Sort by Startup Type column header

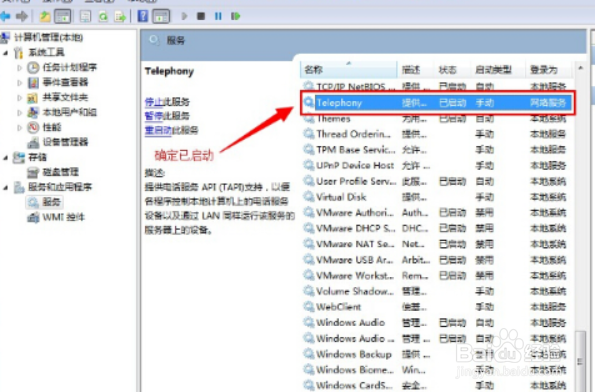[x=497, y=70]
